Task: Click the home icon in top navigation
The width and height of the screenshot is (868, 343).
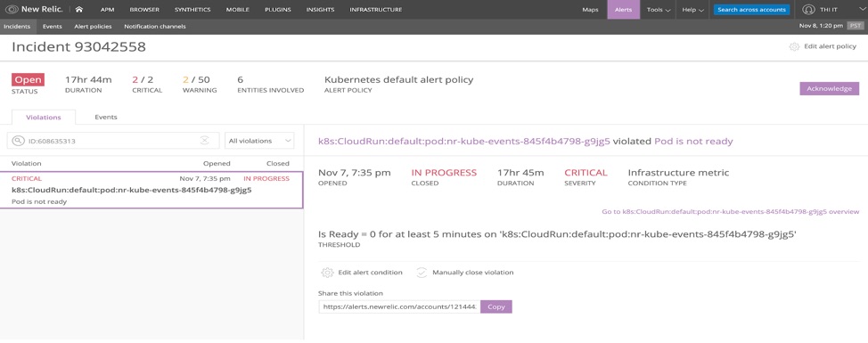Action: [x=79, y=10]
